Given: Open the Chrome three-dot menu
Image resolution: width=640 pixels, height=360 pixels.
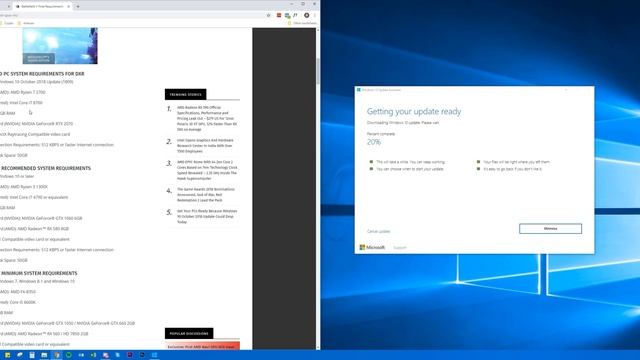Looking at the screenshot, I should [315, 16].
